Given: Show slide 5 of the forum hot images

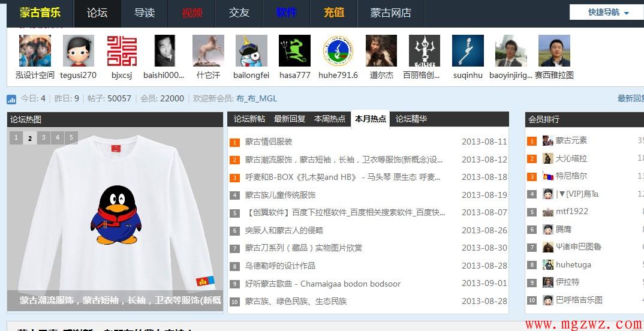Looking at the screenshot, I should [71, 137].
